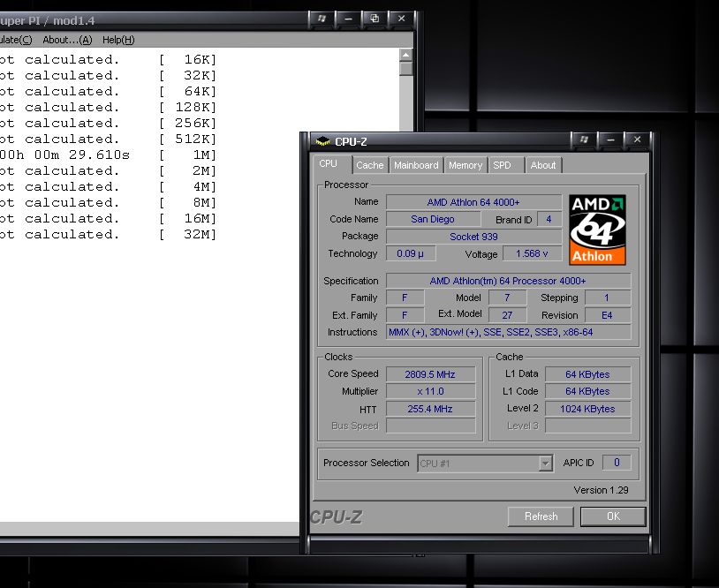Open the Calculate menu in Super PI

[x=16, y=40]
